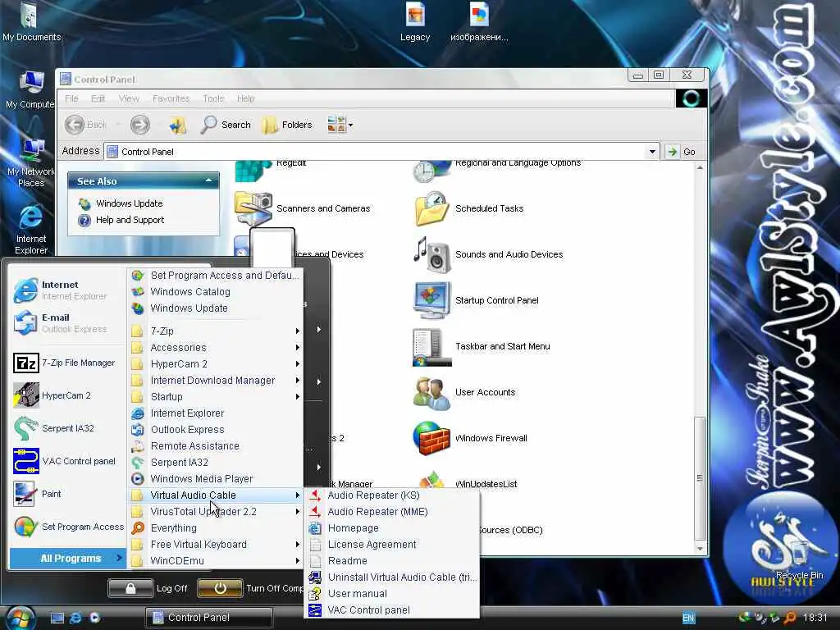Open 7-Zip File Manager from Start menu
840x630 pixels.
[66, 363]
